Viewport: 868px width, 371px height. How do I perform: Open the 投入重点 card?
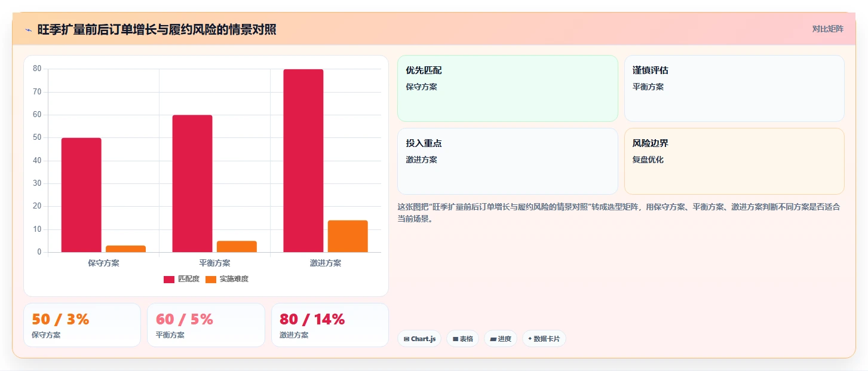coord(508,161)
